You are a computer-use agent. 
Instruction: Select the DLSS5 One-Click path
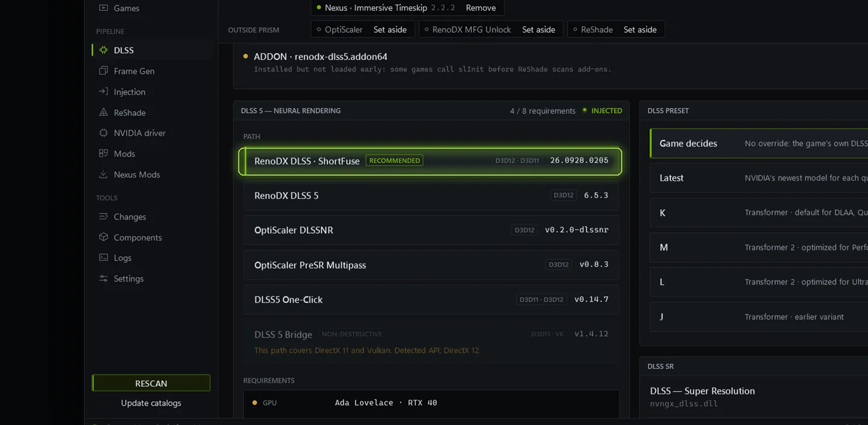point(431,300)
